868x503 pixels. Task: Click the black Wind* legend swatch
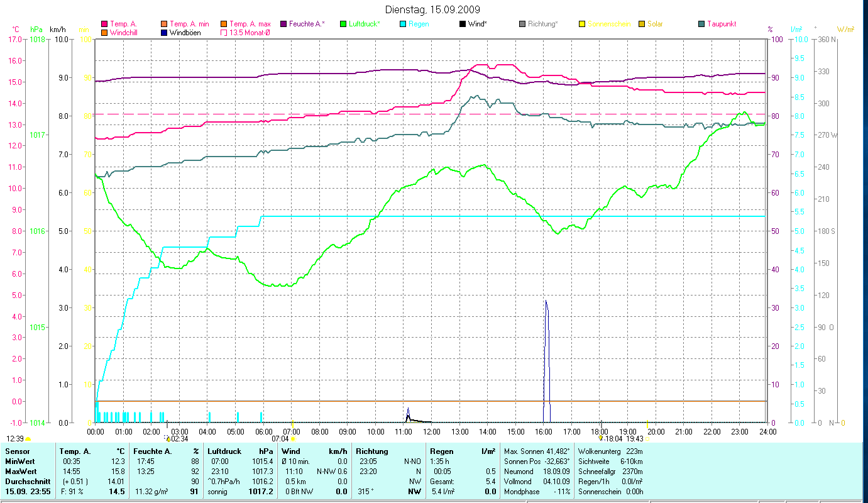(463, 24)
